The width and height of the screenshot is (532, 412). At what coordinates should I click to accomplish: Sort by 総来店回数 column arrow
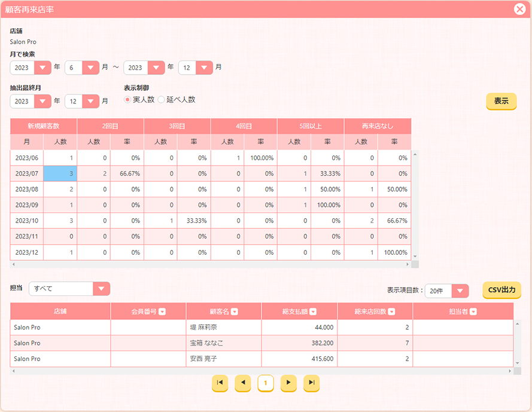391,312
